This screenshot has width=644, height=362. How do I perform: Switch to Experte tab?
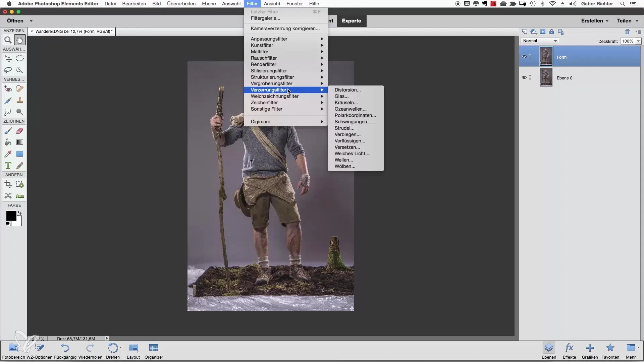pyautogui.click(x=352, y=21)
